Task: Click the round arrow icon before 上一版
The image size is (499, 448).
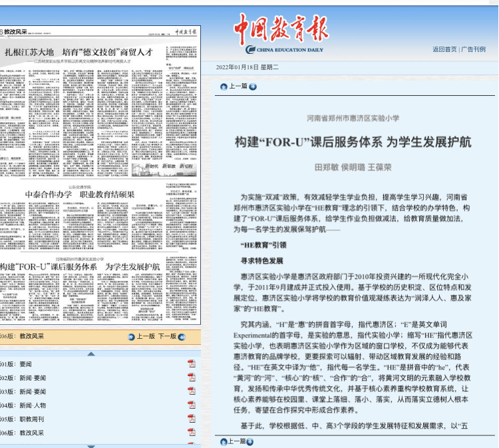Action: click(131, 337)
